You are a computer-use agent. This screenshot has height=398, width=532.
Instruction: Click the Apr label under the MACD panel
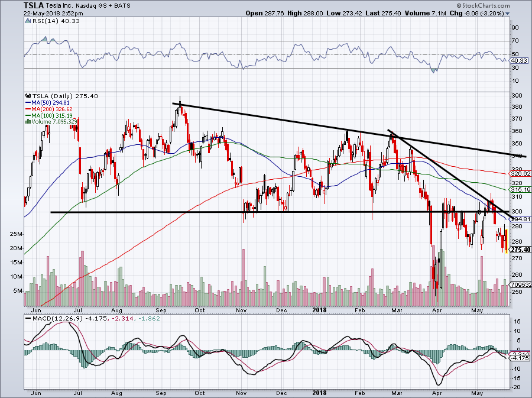pos(437,393)
